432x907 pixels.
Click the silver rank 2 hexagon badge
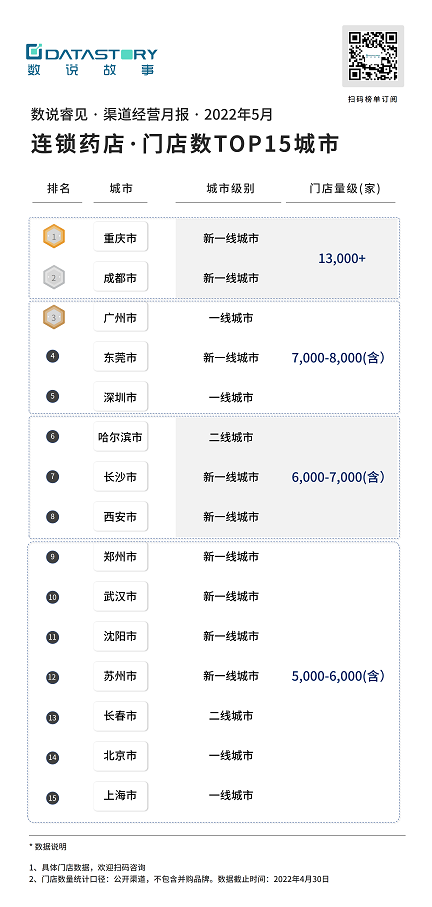[x=54, y=278]
